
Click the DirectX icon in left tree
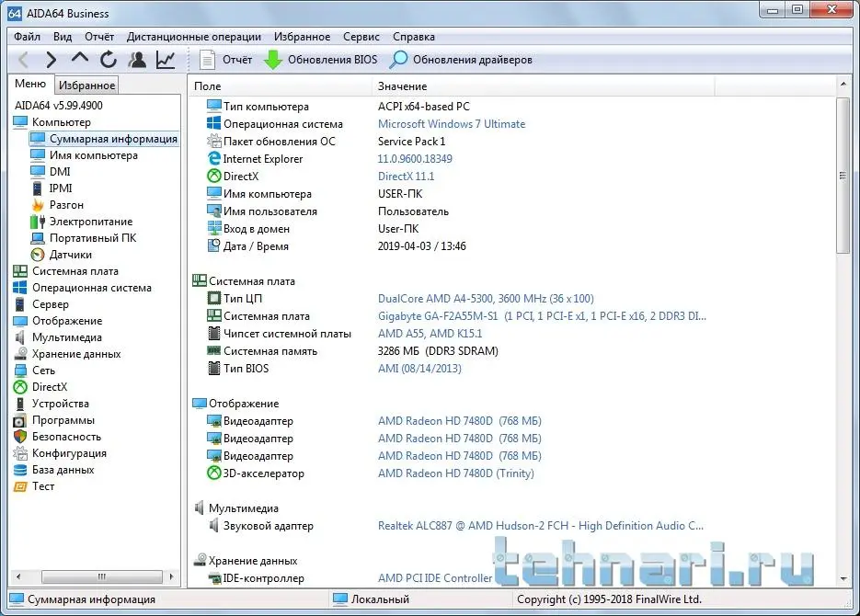[20, 387]
